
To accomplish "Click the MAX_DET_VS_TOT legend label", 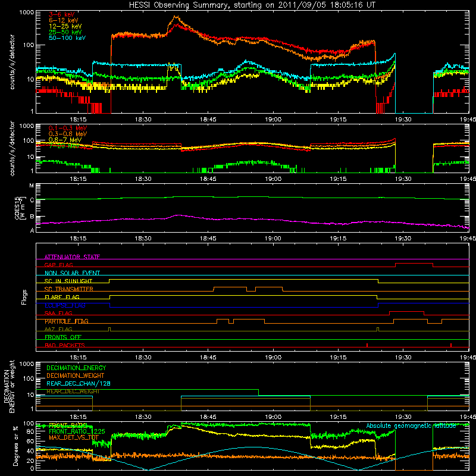I will point(74,437).
